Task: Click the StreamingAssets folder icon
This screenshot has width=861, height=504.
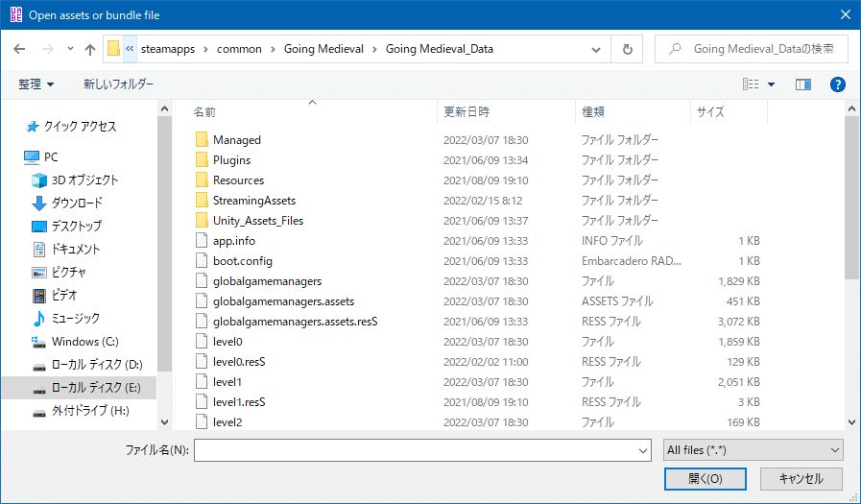Action: (202, 201)
